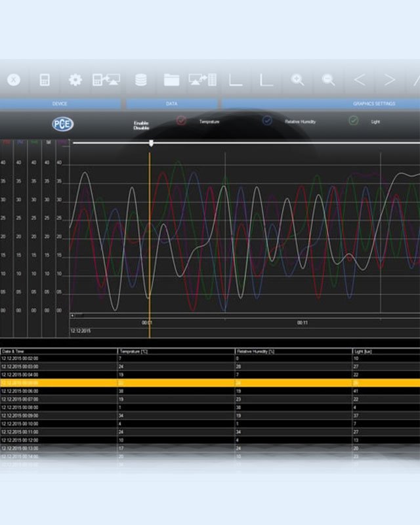The image size is (420, 525).
Task: Click the 12.12.2015 date label under graph
Action: point(80,331)
